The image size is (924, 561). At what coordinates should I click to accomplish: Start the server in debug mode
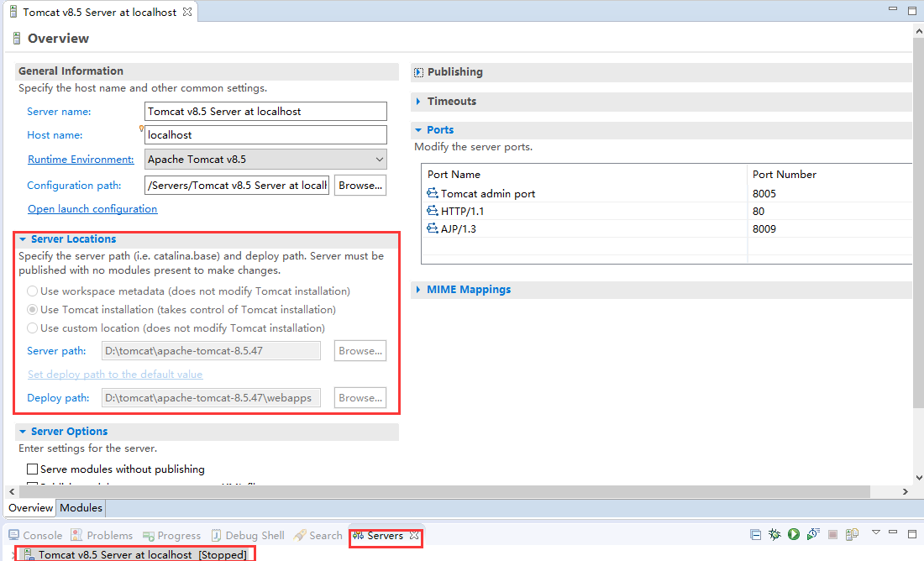point(774,534)
